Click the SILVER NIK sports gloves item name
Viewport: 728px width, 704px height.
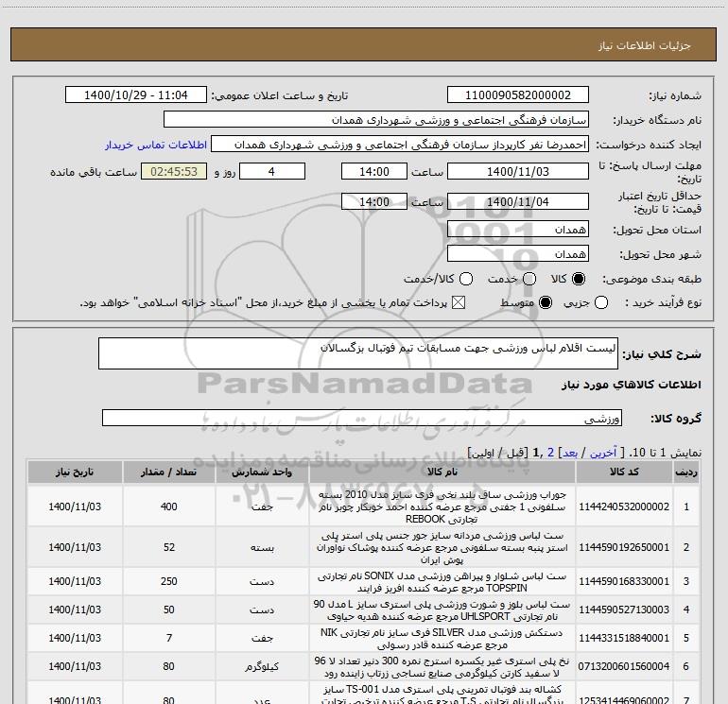coord(442,639)
